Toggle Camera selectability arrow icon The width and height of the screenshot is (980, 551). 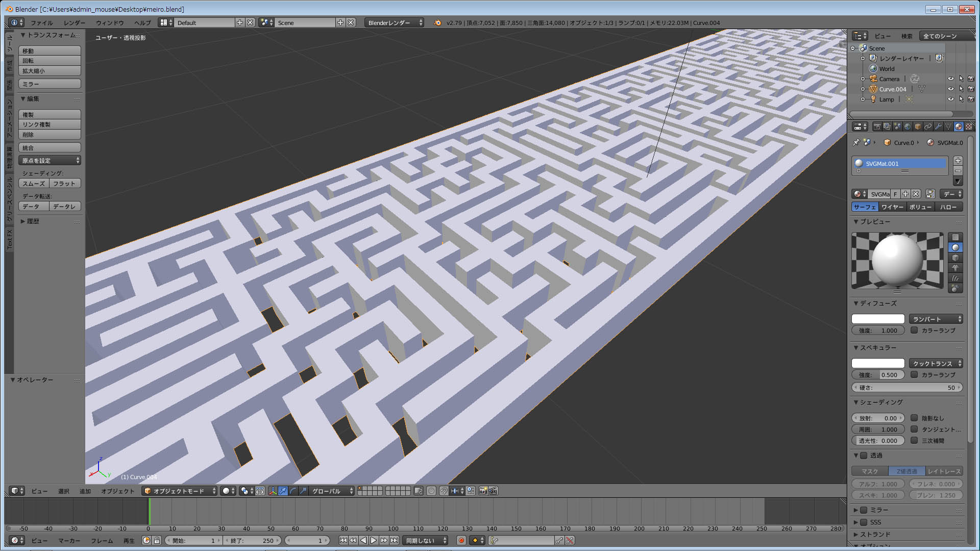pos(961,79)
